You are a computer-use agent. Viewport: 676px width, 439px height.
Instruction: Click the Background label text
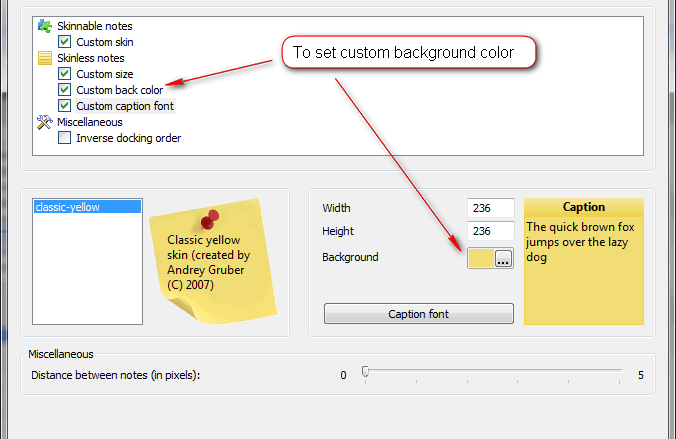350,257
